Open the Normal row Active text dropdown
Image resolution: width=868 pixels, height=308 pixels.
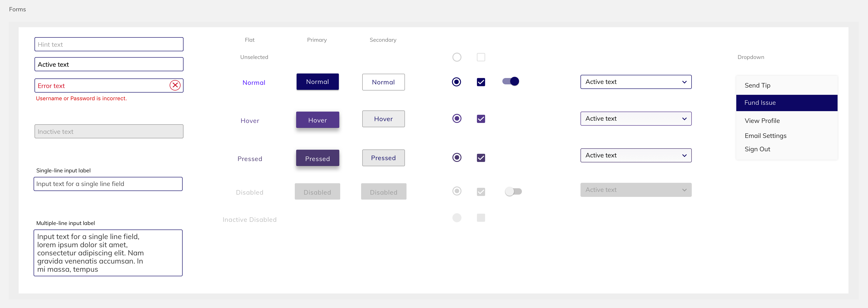point(635,82)
